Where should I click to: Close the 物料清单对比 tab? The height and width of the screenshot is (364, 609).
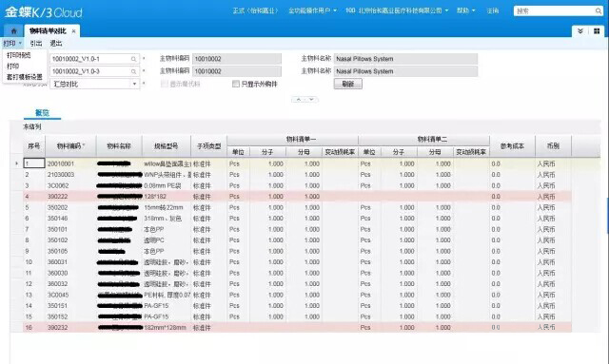pyautogui.click(x=73, y=31)
